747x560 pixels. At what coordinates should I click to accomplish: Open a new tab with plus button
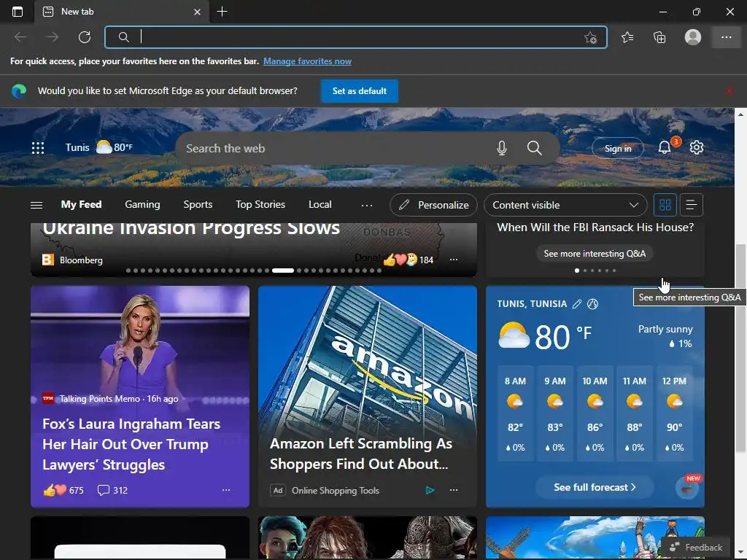pyautogui.click(x=222, y=12)
